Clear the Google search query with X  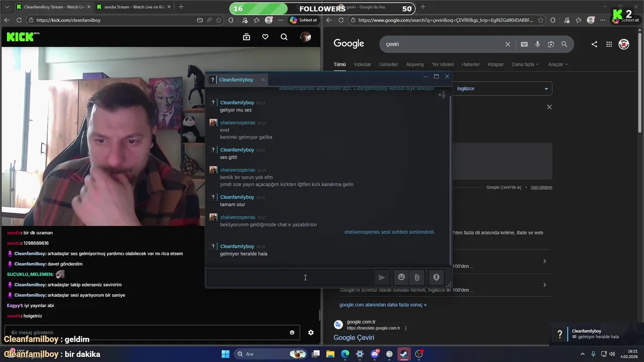click(508, 44)
